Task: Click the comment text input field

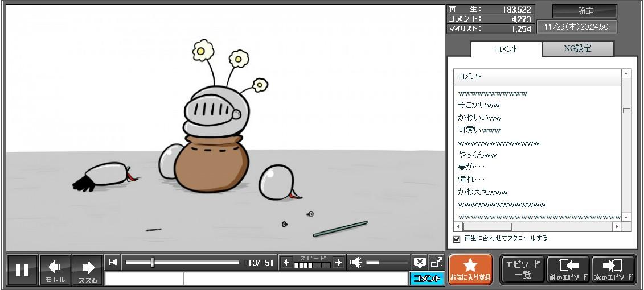Action: [295, 279]
